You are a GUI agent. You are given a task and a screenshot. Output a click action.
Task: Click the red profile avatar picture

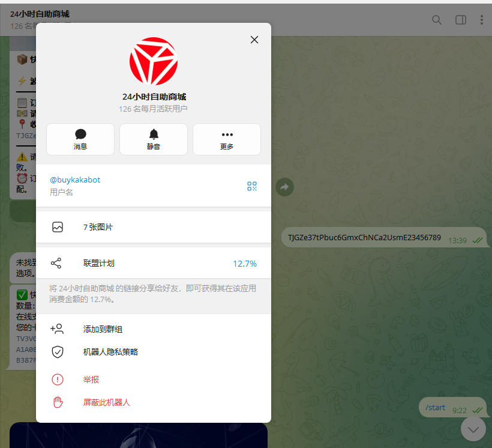click(154, 61)
